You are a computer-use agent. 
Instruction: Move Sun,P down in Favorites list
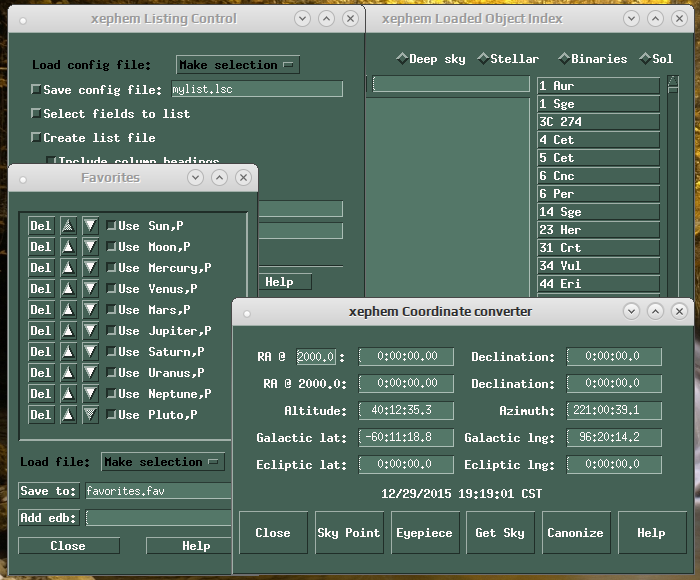pos(90,225)
